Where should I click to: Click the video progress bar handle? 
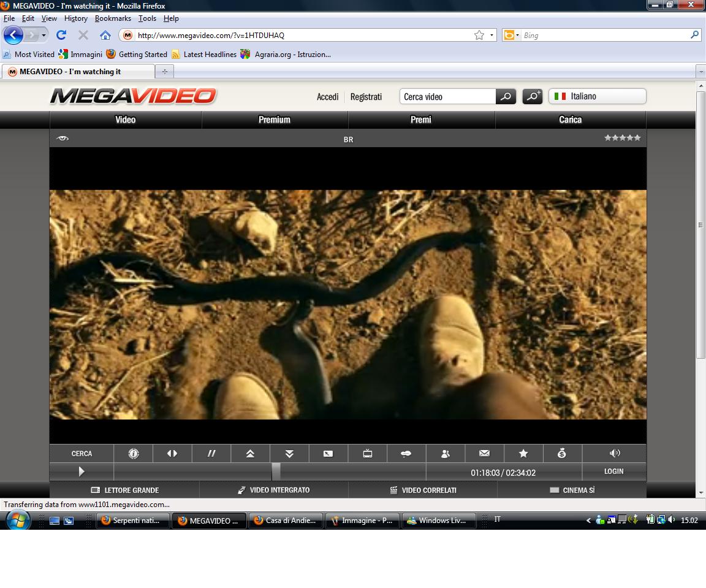coord(276,472)
